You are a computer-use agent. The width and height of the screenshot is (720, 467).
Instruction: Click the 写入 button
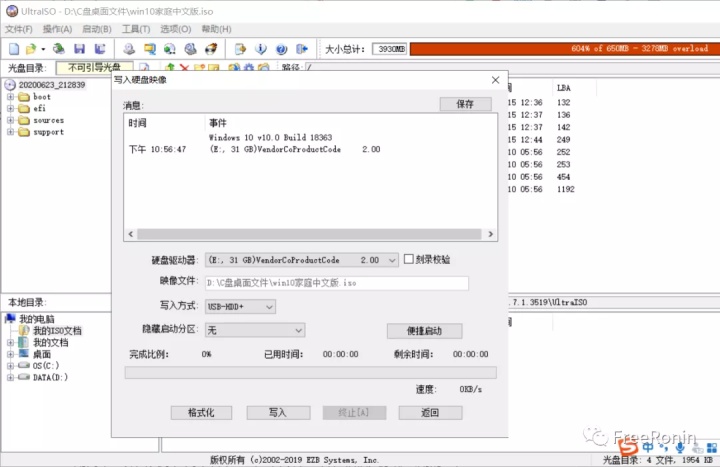click(278, 413)
